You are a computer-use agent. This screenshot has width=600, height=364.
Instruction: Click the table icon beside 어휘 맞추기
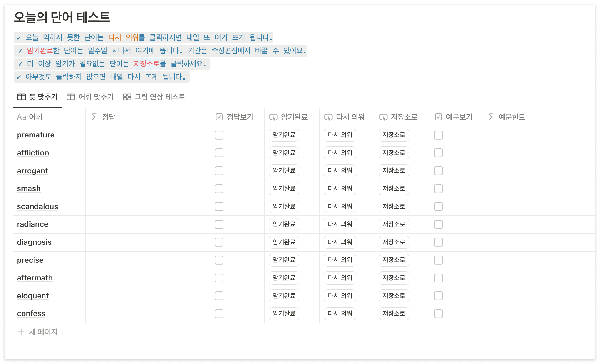(x=71, y=97)
